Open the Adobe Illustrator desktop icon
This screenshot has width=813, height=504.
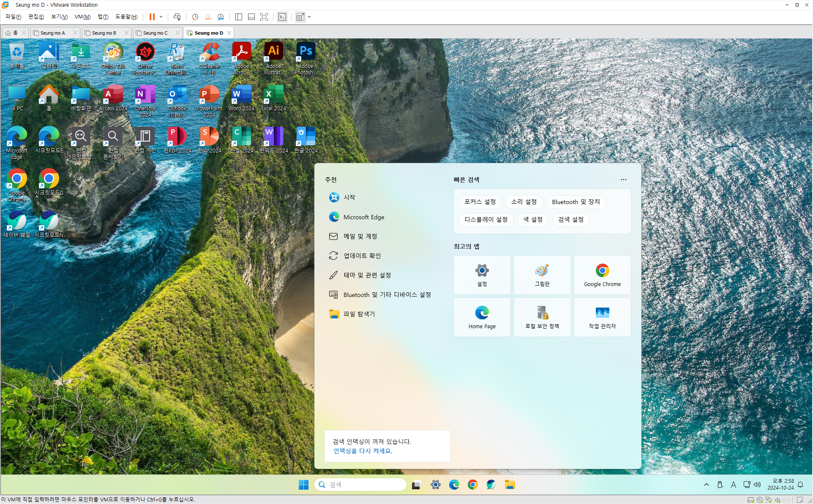pyautogui.click(x=273, y=58)
